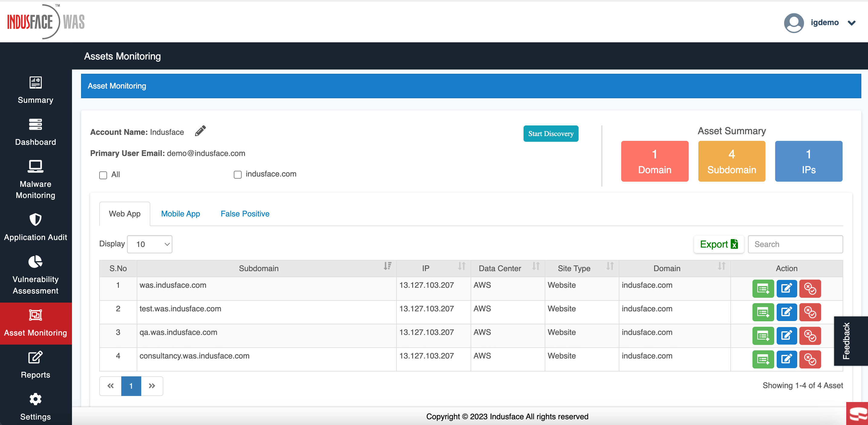Check the indusface.com domain checkbox

(x=237, y=174)
